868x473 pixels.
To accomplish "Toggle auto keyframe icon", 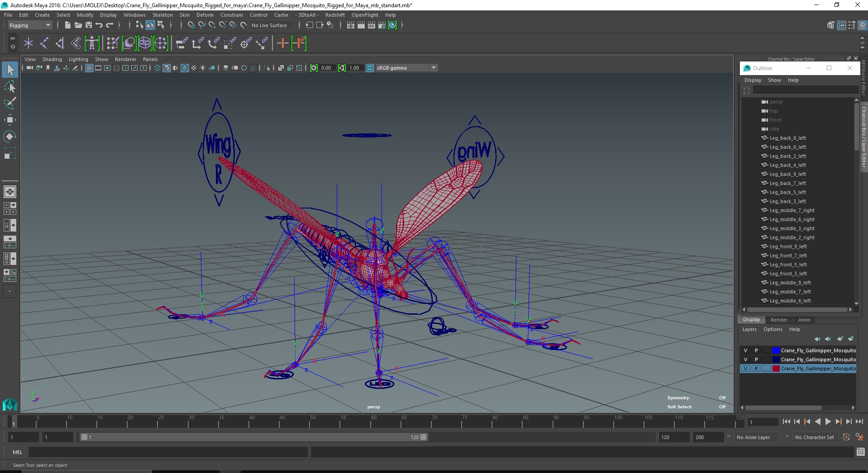I will tap(846, 437).
